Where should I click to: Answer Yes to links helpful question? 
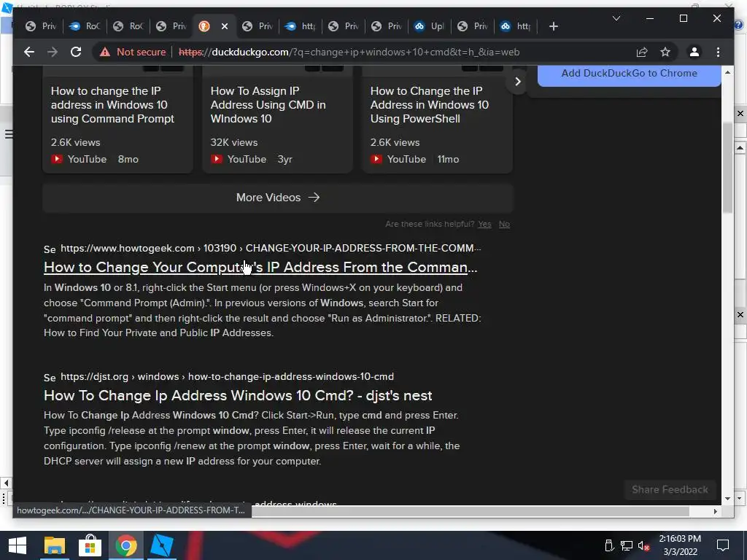pos(484,224)
